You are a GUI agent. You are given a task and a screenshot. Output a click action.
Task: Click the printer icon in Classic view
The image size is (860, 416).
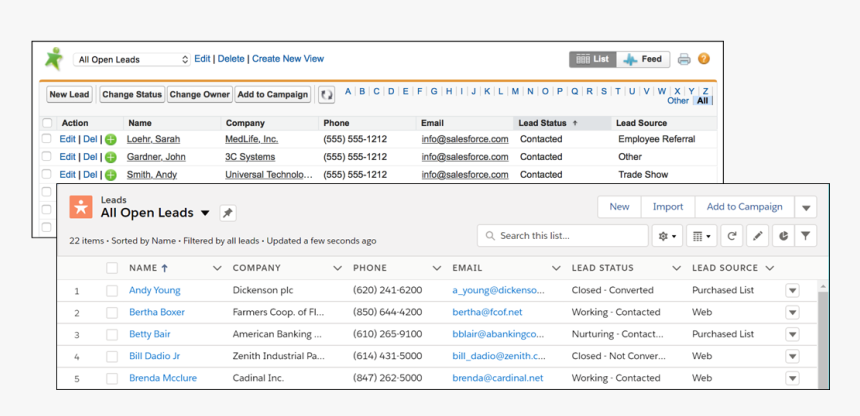(x=683, y=59)
